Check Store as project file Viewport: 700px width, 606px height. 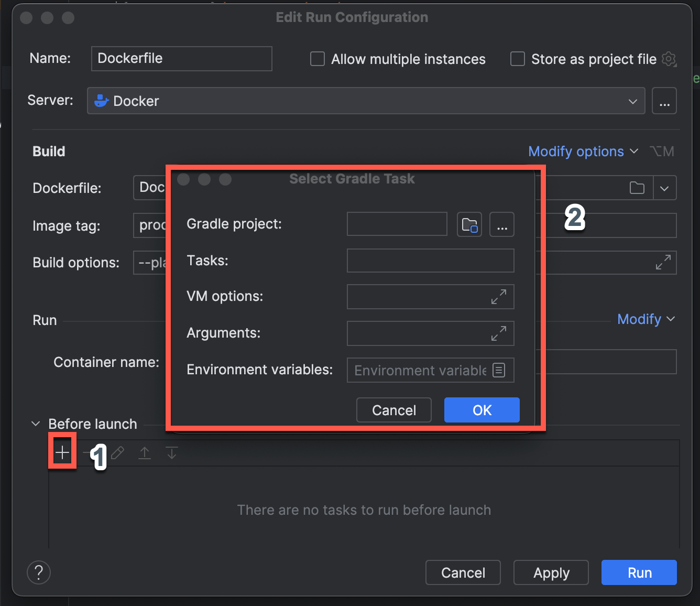518,59
